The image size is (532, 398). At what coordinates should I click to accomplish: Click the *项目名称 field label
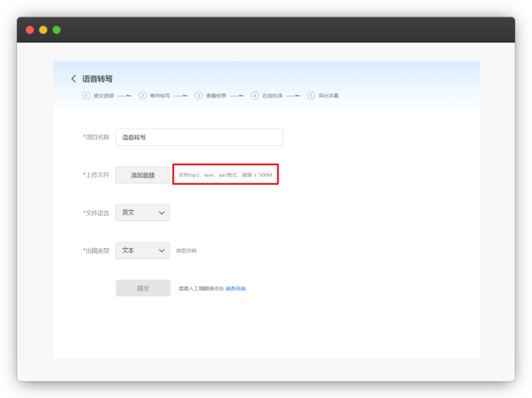[97, 137]
